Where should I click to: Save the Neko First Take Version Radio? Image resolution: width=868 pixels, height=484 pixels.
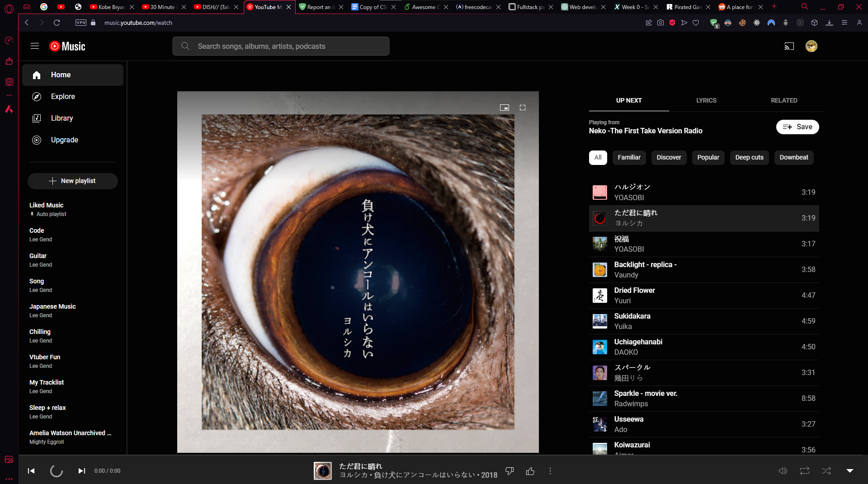797,127
